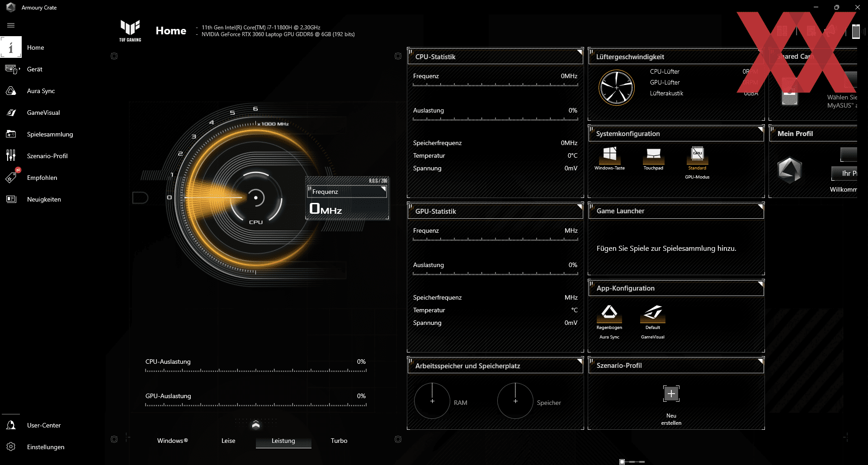The image size is (868, 465).
Task: Click CPU-Statistik Speicherfrequenz row
Action: click(x=495, y=143)
